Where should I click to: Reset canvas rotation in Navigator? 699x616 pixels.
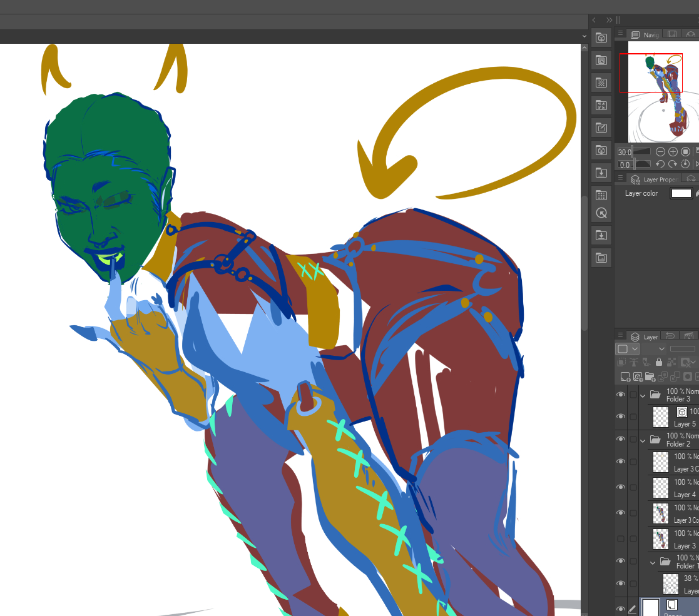pyautogui.click(x=685, y=164)
